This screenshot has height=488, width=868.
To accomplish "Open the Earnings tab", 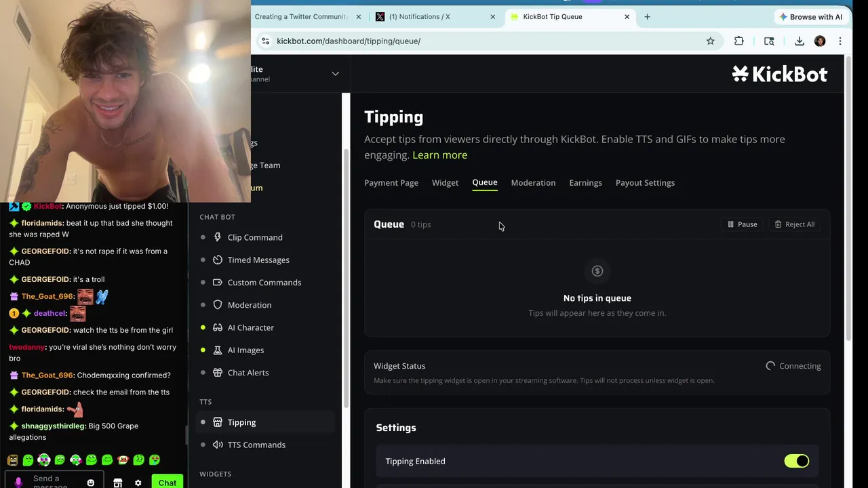I will (x=585, y=183).
